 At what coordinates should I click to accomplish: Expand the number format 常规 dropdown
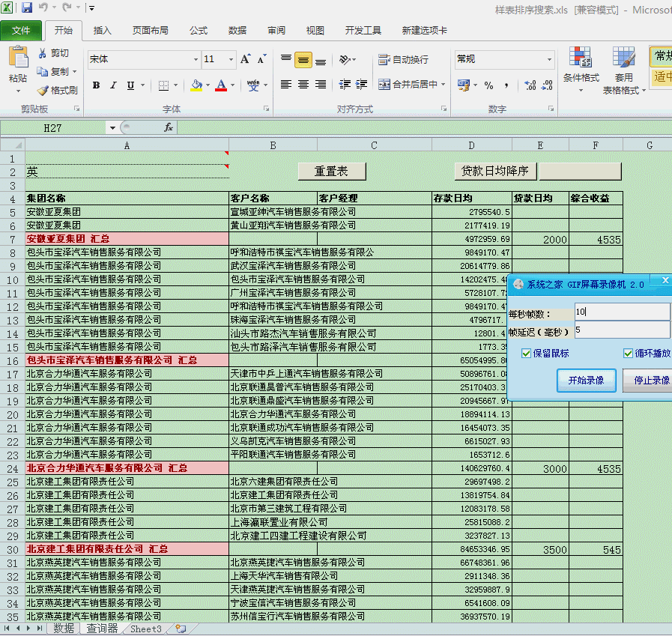pyautogui.click(x=549, y=59)
